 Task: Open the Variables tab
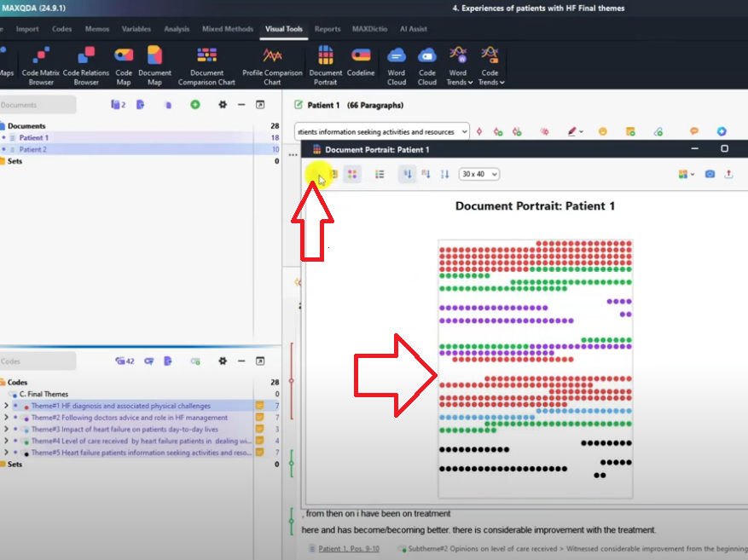click(136, 29)
